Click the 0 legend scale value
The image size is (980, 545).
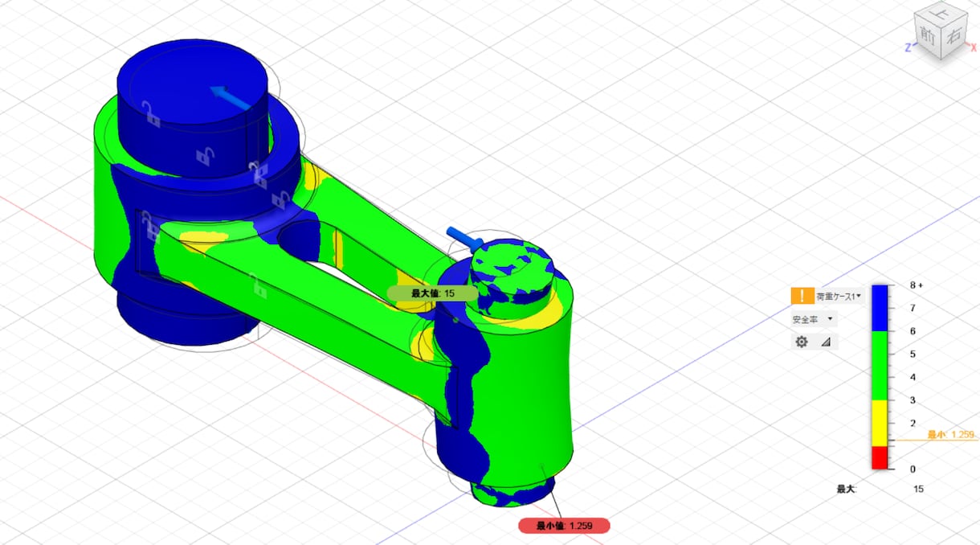[x=913, y=469]
